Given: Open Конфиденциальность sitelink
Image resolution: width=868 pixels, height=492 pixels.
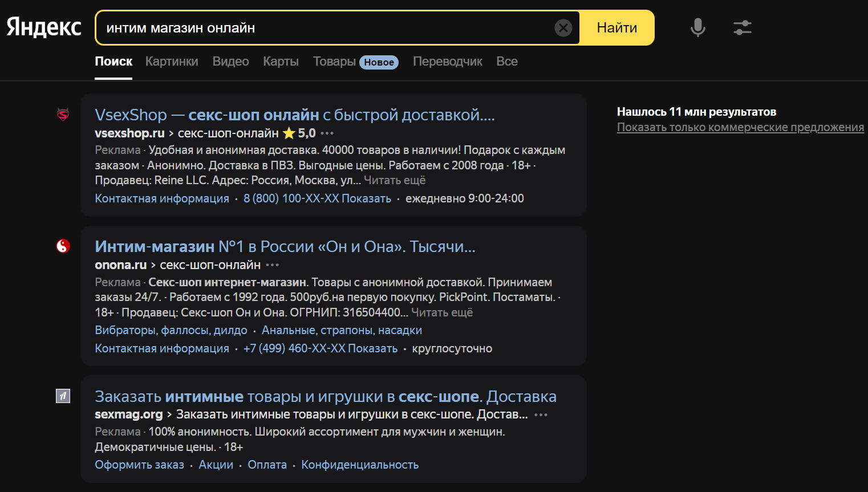Looking at the screenshot, I should (360, 465).
